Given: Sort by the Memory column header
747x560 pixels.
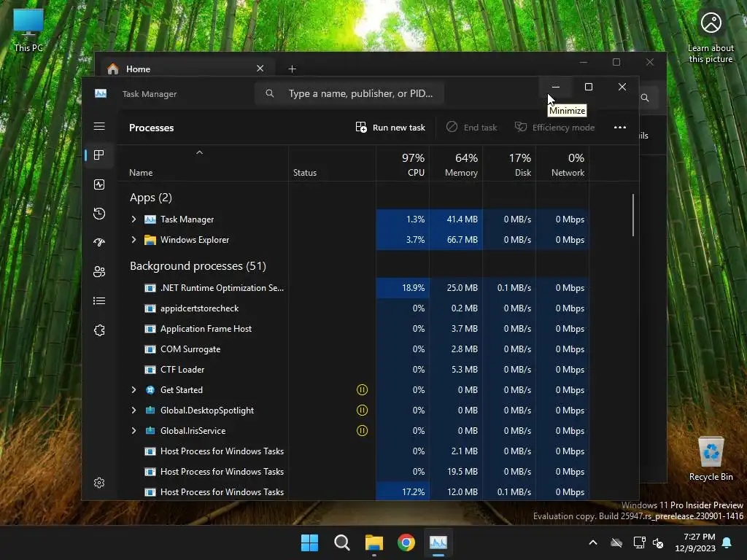Looking at the screenshot, I should pos(456,164).
